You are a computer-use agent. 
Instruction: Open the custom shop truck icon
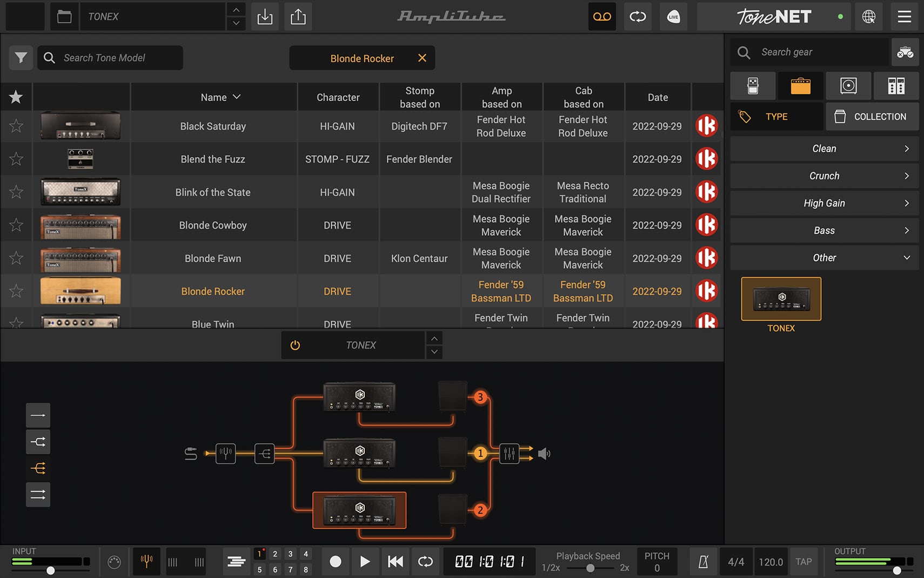pos(905,52)
